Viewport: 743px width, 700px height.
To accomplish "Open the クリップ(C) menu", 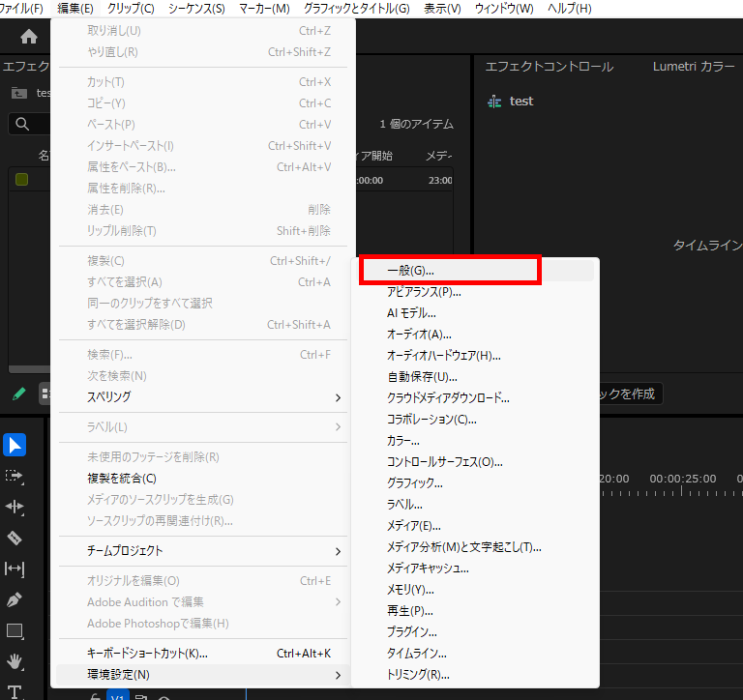I will pyautogui.click(x=131, y=9).
